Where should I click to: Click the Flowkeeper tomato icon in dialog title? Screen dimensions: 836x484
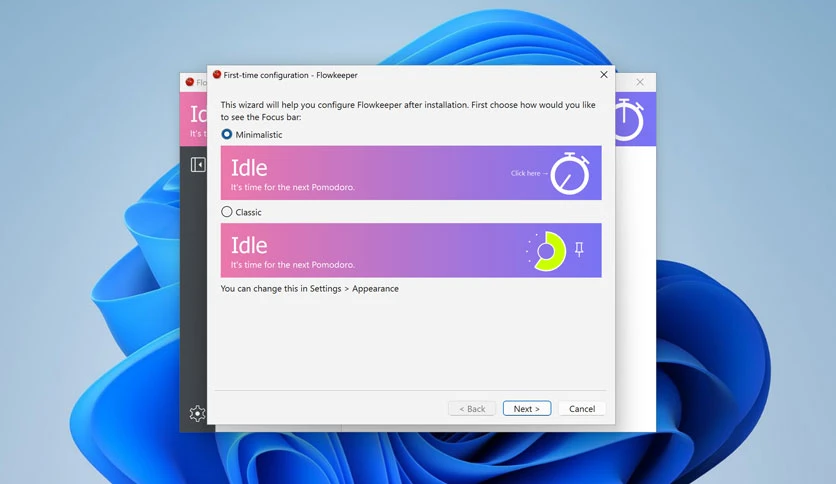pos(216,75)
